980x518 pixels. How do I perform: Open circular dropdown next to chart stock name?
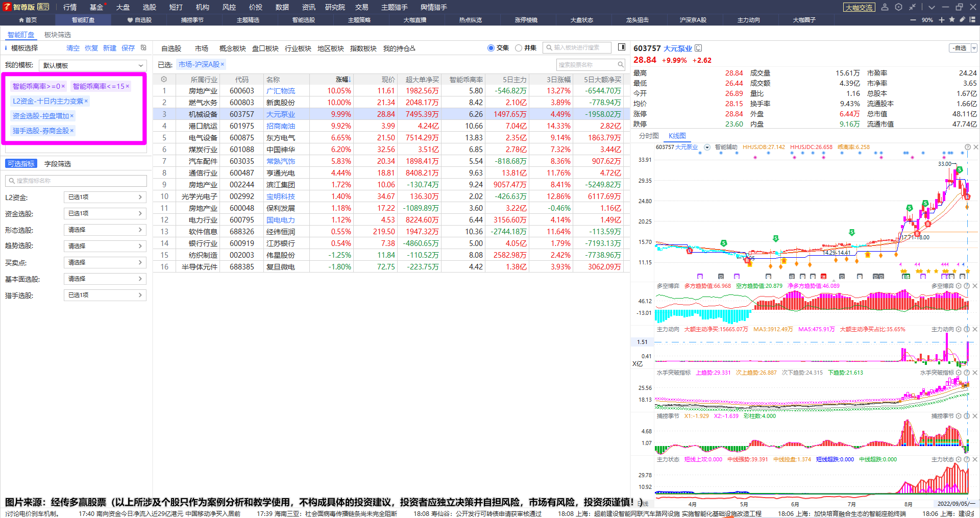pos(707,147)
